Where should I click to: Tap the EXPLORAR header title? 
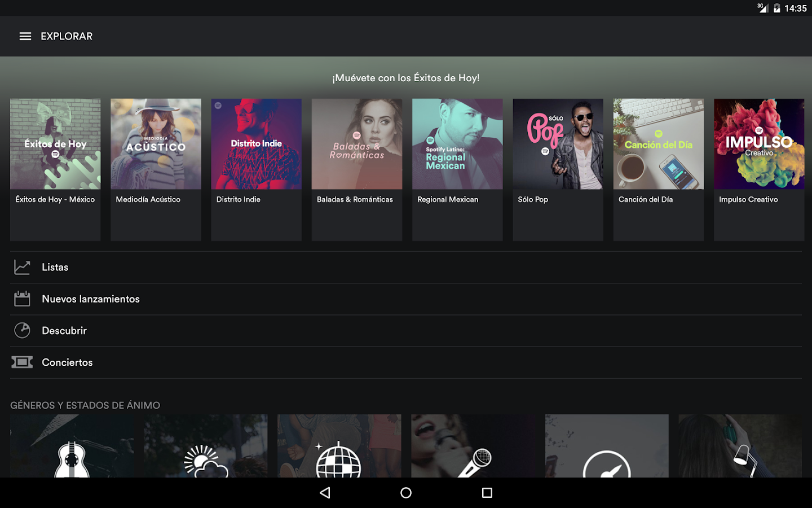pos(67,36)
